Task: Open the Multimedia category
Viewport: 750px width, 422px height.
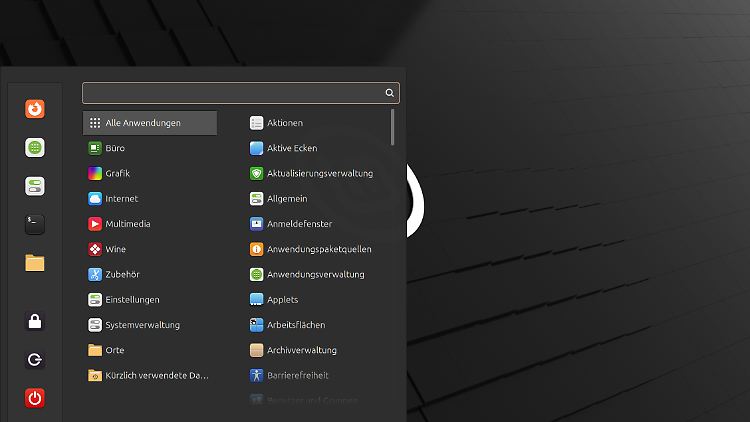Action: 127,224
